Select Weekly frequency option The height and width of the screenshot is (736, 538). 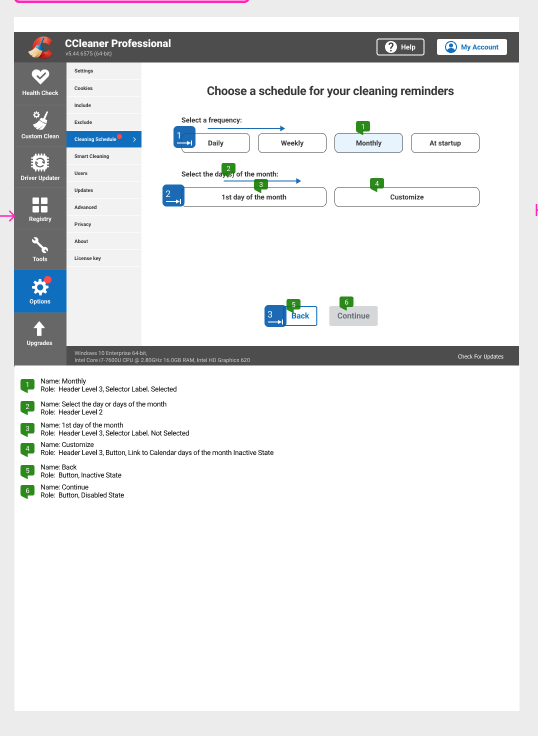tap(292, 143)
